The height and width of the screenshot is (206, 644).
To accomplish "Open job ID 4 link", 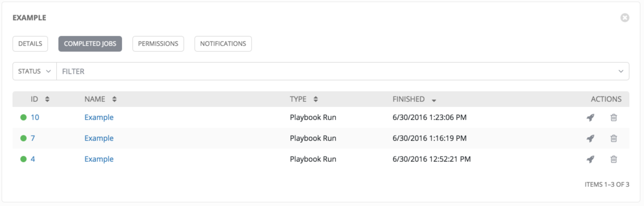I will 33,159.
